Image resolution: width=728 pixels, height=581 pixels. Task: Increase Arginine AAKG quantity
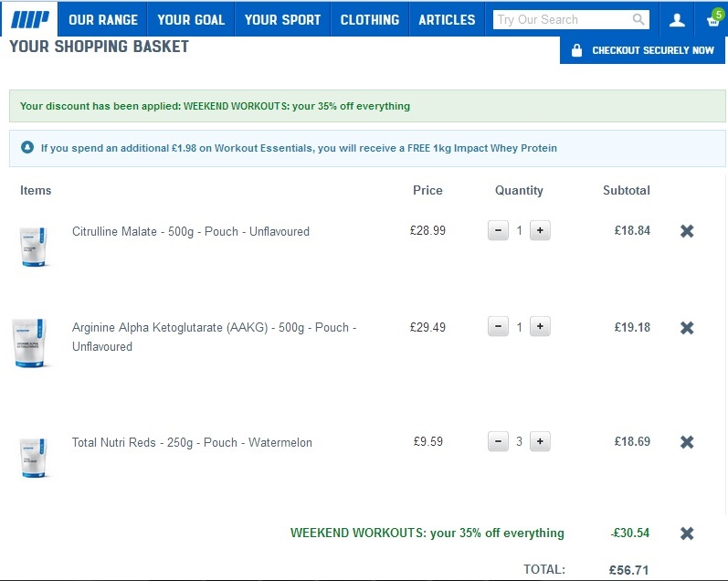point(540,327)
